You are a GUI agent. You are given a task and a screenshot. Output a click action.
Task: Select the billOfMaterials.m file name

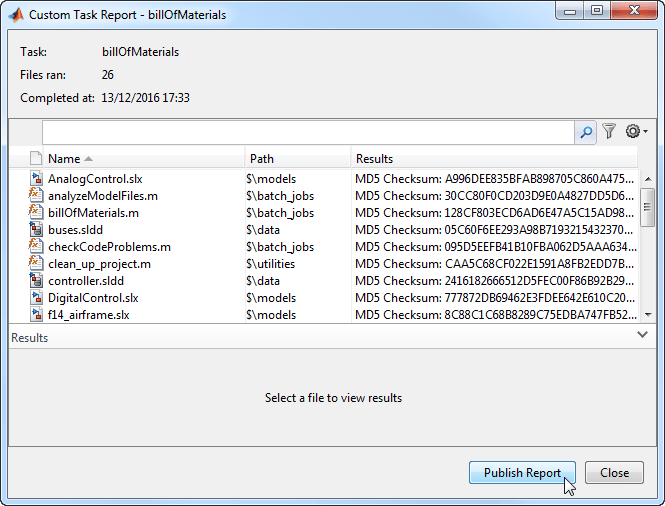point(93,212)
